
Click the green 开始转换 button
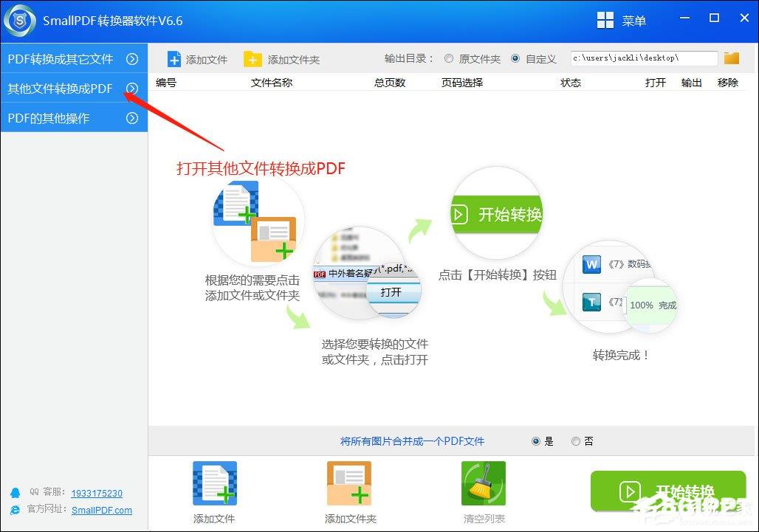click(668, 491)
